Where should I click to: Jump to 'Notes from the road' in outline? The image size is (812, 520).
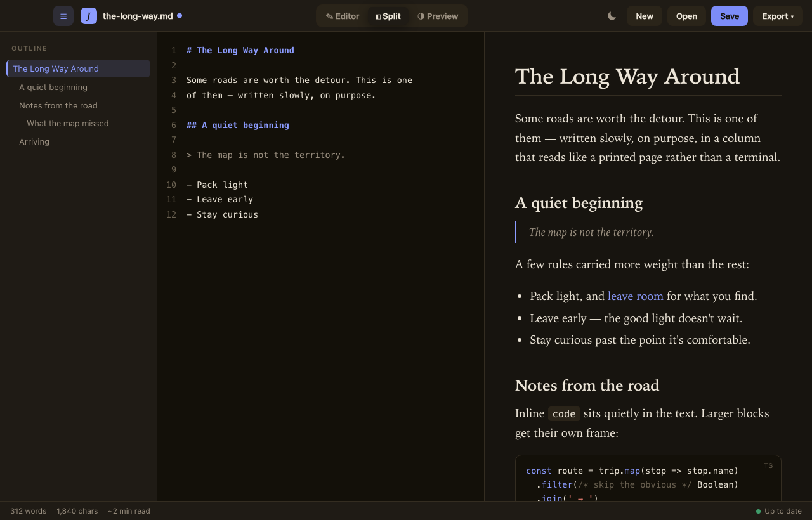click(x=58, y=105)
